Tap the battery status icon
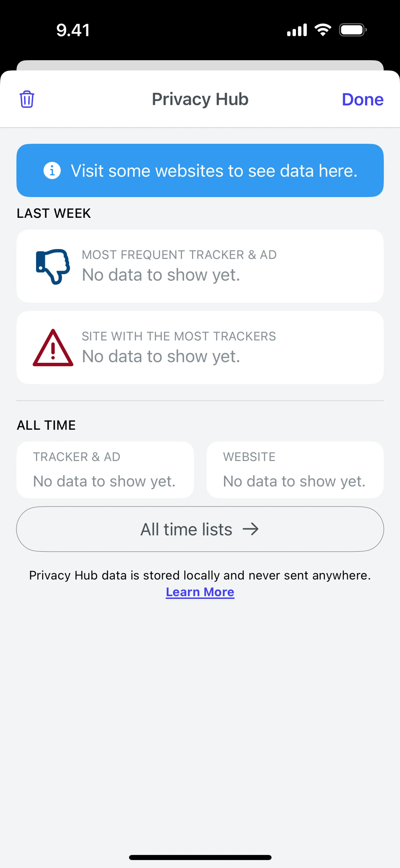Screen dimensions: 400x868 (x=353, y=30)
